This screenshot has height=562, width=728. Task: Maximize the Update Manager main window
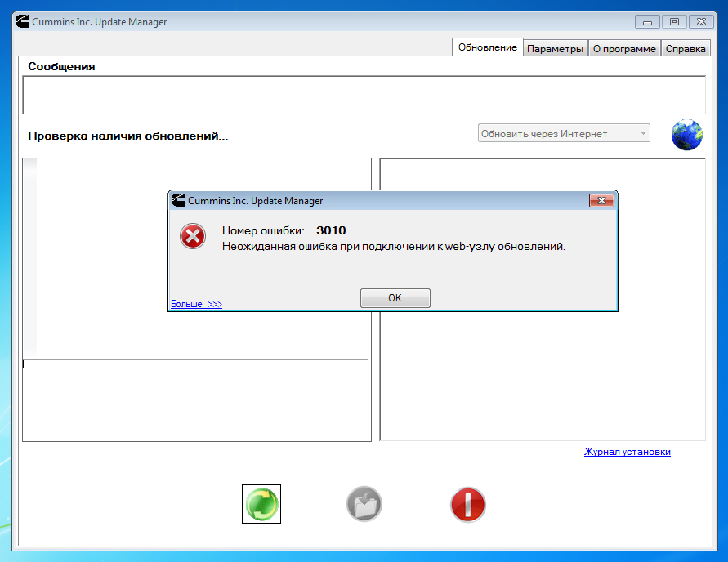[x=674, y=22]
